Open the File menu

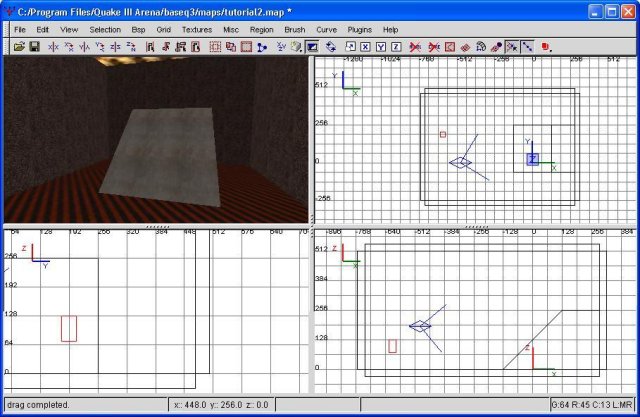point(20,30)
